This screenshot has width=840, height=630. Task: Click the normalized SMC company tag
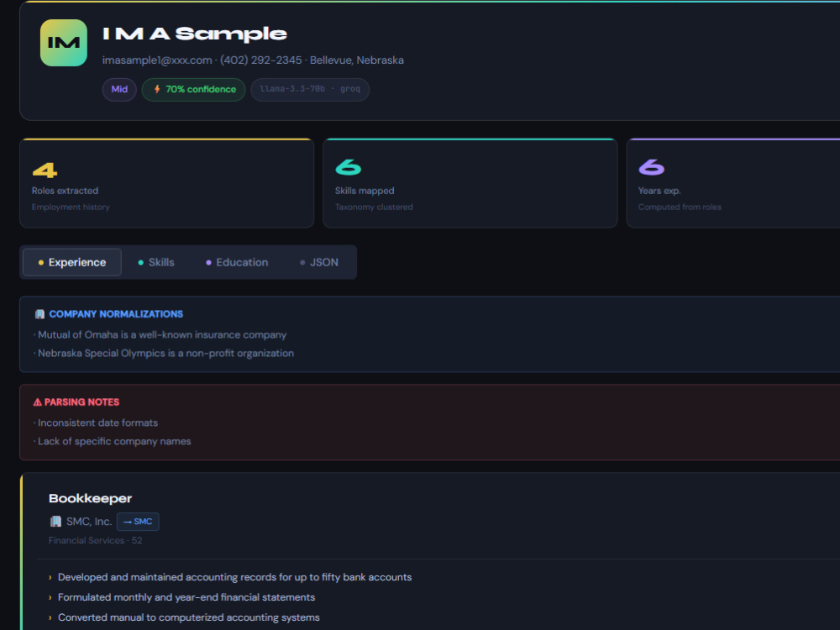click(138, 522)
